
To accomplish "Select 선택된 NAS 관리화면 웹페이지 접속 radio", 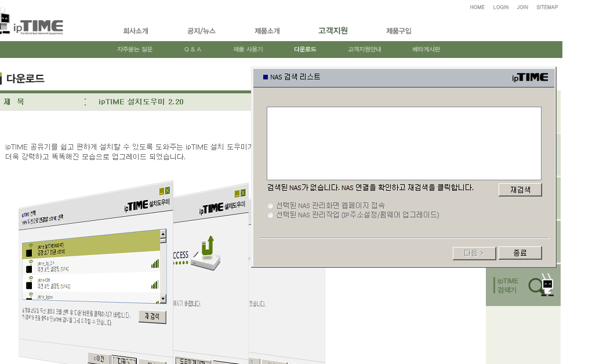I will [270, 206].
